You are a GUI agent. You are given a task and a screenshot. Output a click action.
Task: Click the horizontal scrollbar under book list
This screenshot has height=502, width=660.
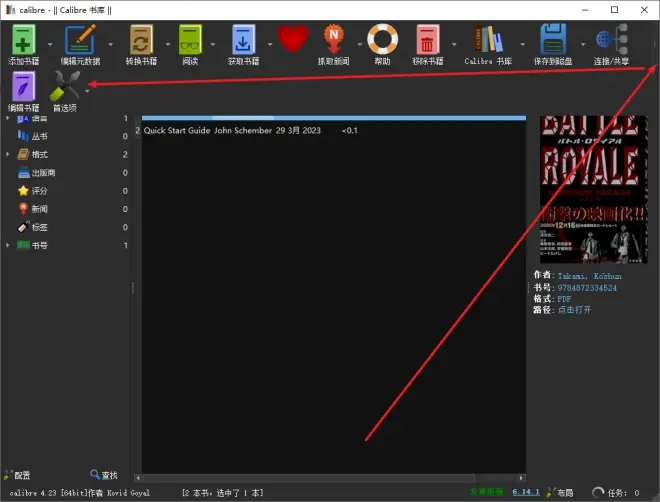point(330,478)
